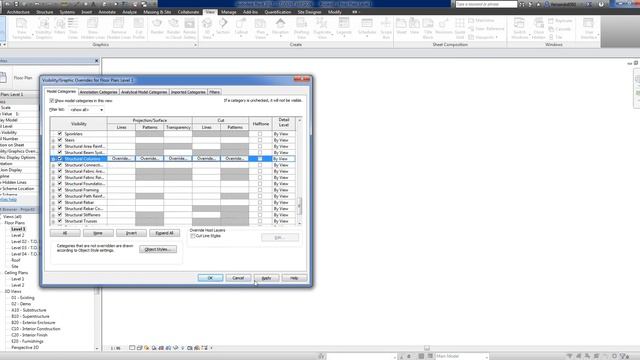
Task: Toggle Show model categories in this view
Action: (x=52, y=100)
